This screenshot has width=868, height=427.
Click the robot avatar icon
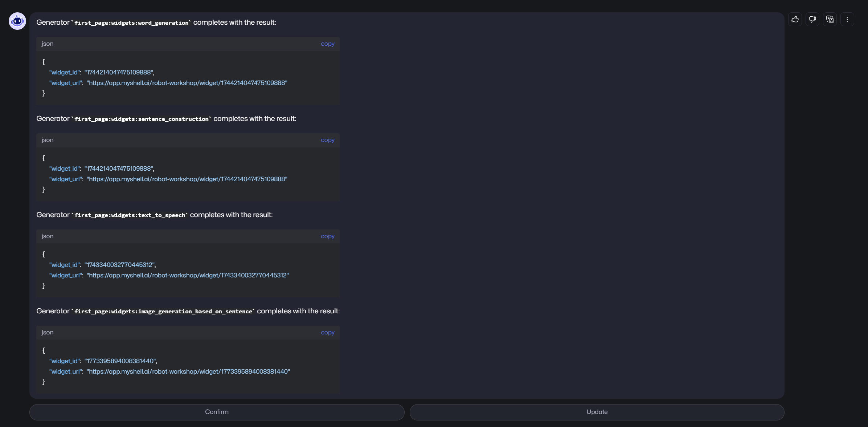point(17,21)
